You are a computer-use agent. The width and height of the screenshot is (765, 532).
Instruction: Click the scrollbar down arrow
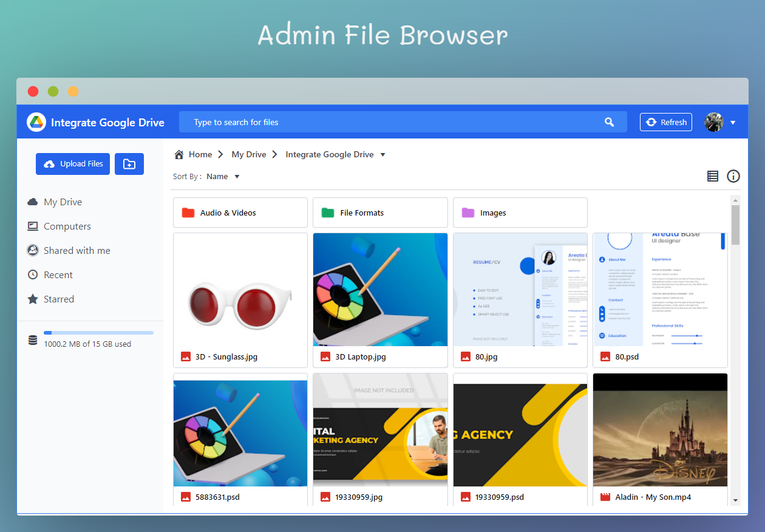coord(736,500)
